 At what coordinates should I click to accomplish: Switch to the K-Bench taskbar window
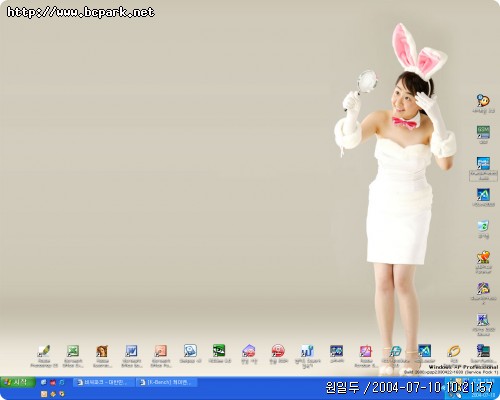(x=167, y=383)
